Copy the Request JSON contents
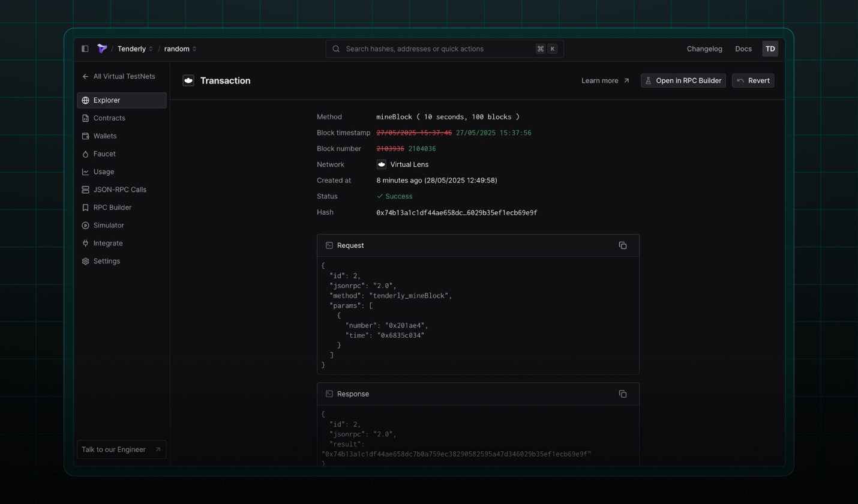Viewport: 858px width, 504px height. click(623, 245)
